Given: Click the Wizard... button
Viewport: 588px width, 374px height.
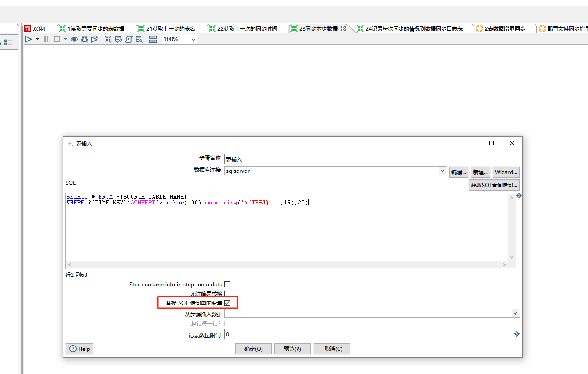Looking at the screenshot, I should [x=506, y=172].
